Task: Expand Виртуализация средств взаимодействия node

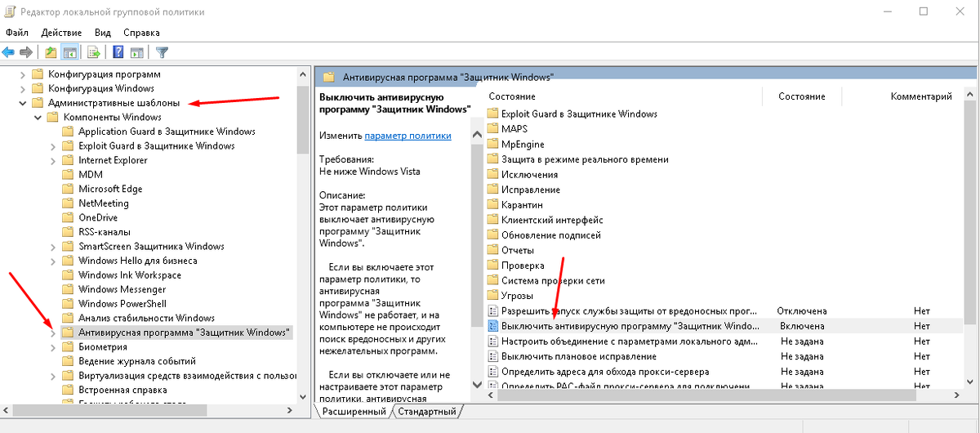Action: coord(53,376)
